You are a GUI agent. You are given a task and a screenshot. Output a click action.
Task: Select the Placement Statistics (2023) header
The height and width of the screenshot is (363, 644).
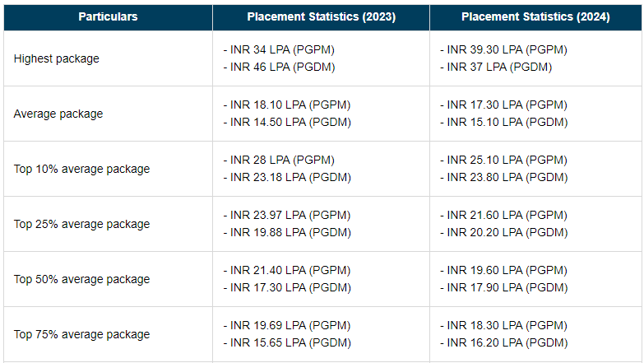point(321,16)
